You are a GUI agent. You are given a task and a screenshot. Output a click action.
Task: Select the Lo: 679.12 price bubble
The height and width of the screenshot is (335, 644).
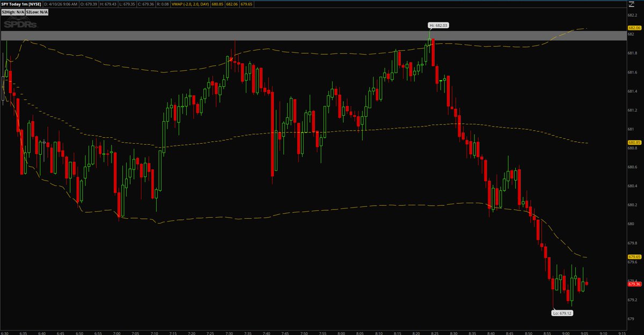(x=562, y=312)
